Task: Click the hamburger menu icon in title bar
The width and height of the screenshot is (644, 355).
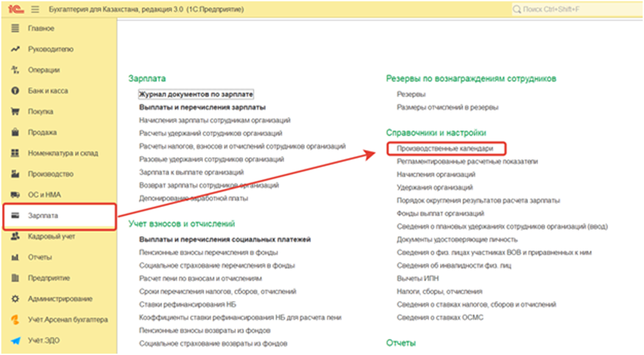Action: 35,11
